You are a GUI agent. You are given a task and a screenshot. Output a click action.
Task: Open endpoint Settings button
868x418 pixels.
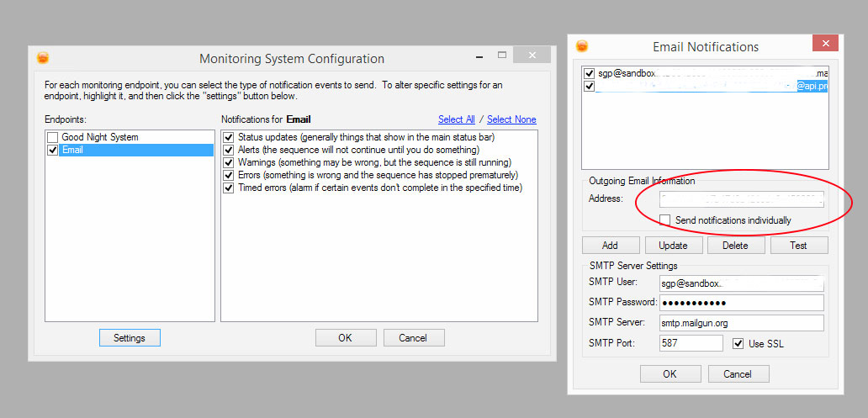pyautogui.click(x=130, y=337)
